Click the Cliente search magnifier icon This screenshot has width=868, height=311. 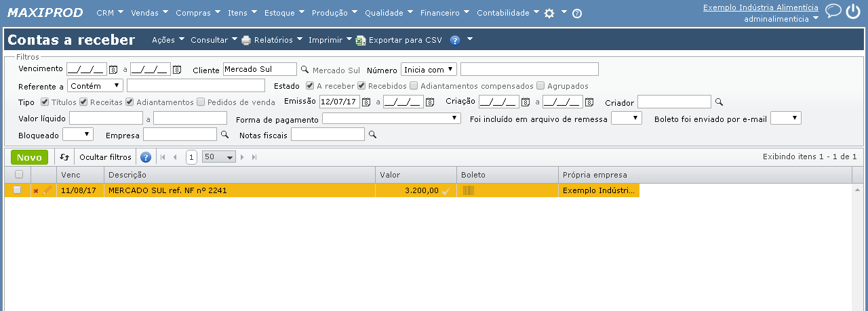(x=304, y=69)
